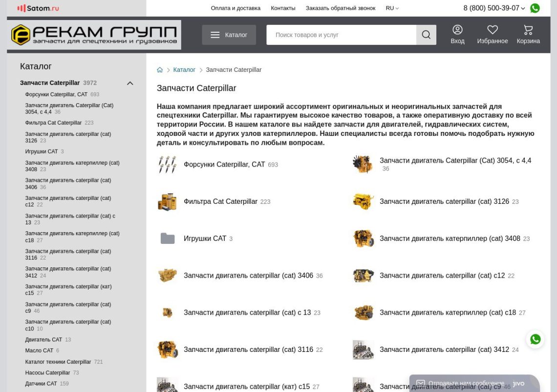Go to home via breadcrumb house icon
The image size is (557, 392).
point(160,70)
